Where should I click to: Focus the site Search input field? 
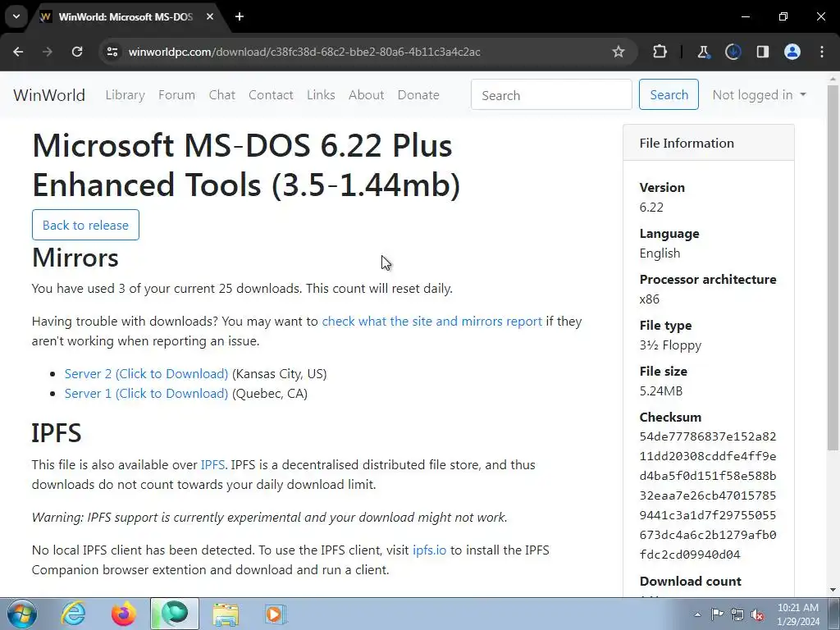(x=551, y=95)
